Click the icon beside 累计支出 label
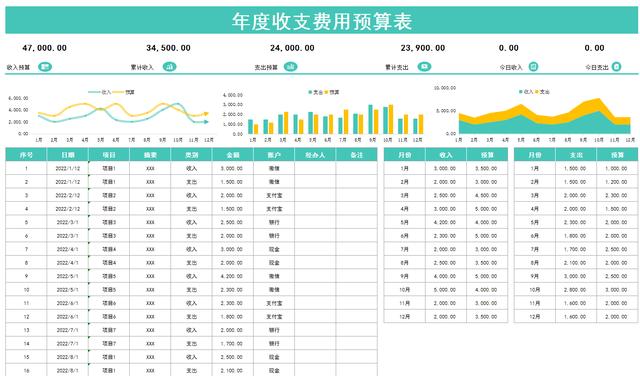Image resolution: width=640 pixels, height=376 pixels. coord(424,67)
